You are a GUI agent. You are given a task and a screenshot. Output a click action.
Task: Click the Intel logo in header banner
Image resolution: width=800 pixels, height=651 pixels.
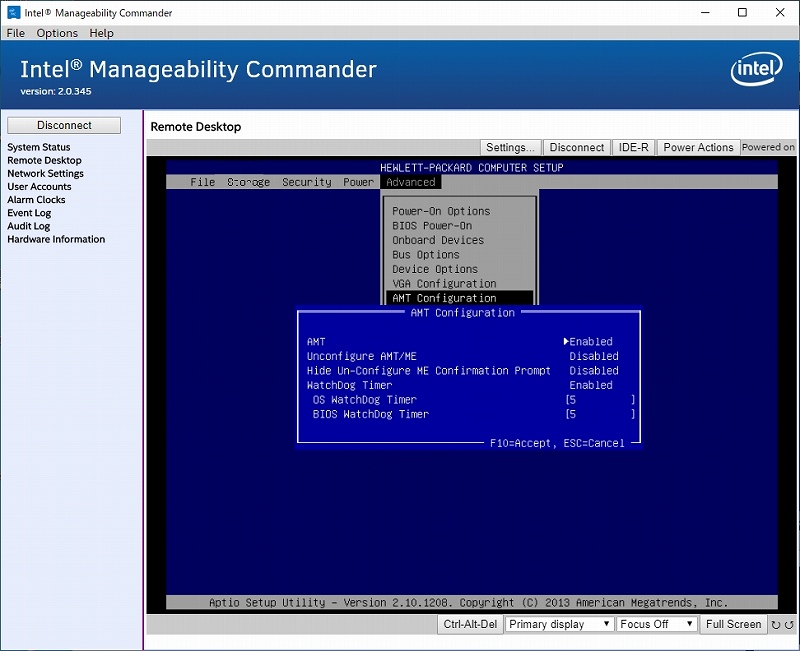[x=756, y=69]
